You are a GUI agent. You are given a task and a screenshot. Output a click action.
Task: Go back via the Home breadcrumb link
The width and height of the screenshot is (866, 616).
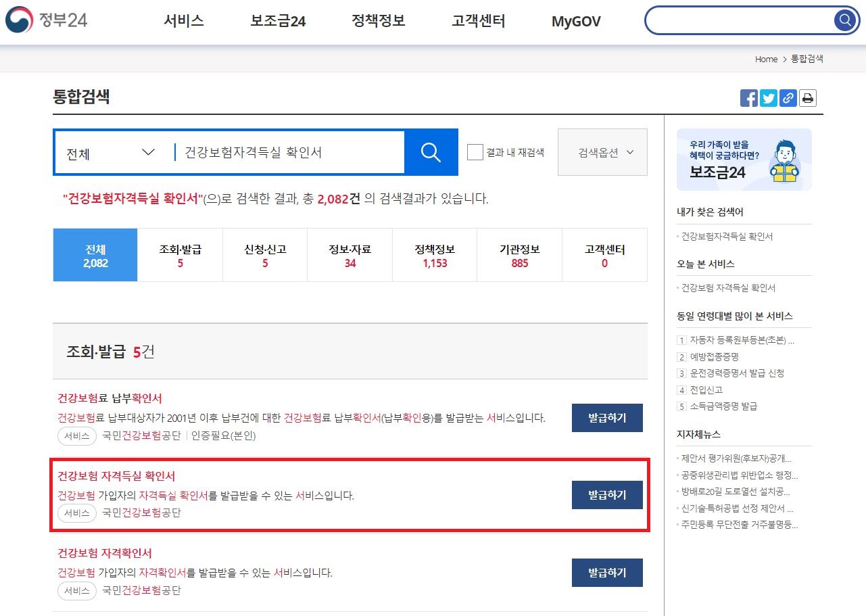[x=765, y=59]
